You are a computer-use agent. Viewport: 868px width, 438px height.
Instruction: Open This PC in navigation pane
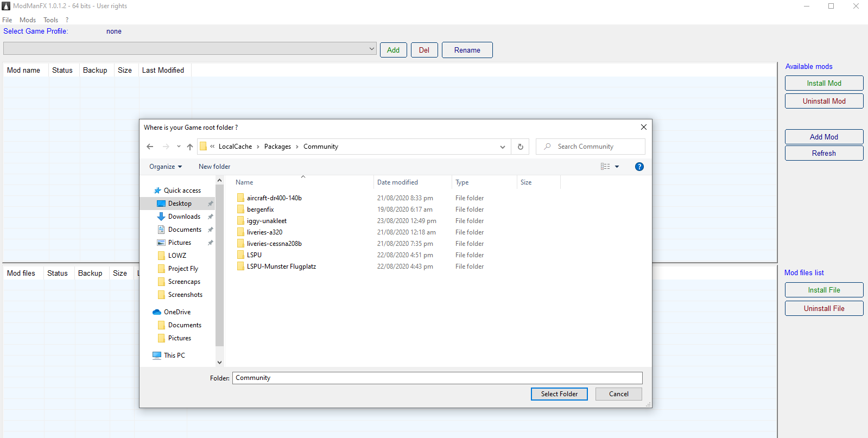click(174, 356)
